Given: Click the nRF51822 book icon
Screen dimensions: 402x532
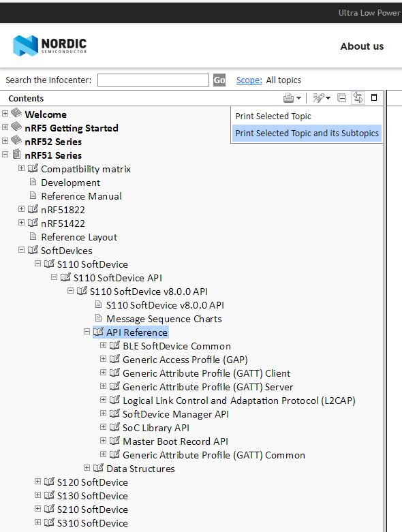Looking at the screenshot, I should click(x=33, y=209).
